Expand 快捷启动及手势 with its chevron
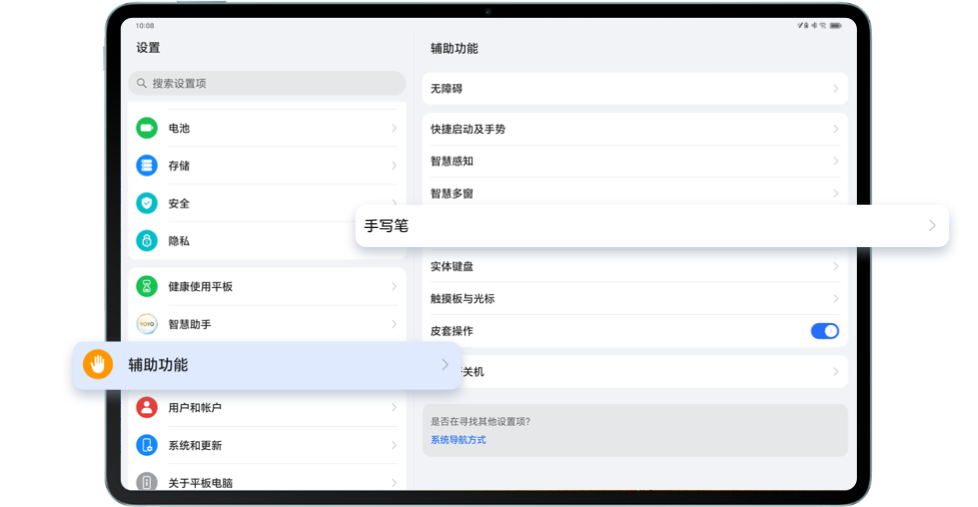The width and height of the screenshot is (978, 507). 835,129
